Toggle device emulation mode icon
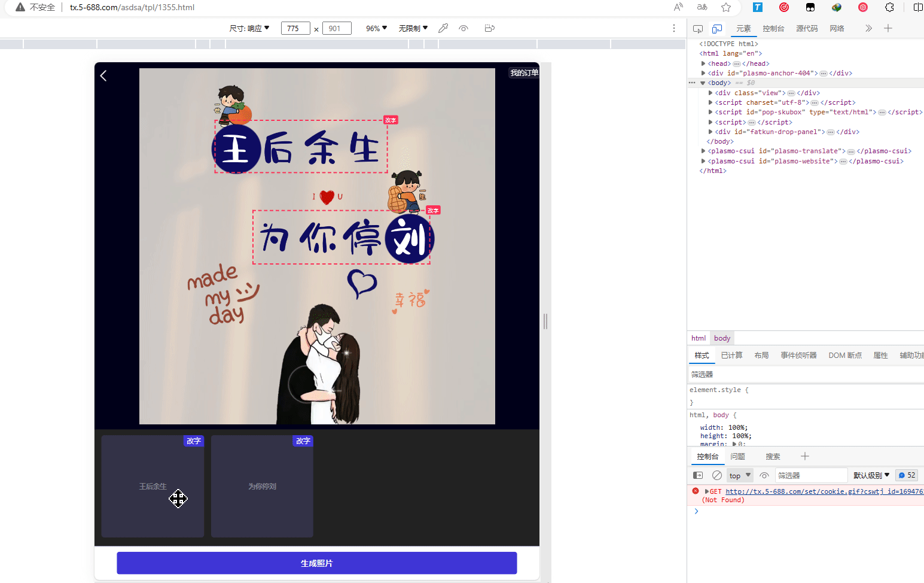Viewport: 924px width, 583px height. (717, 29)
